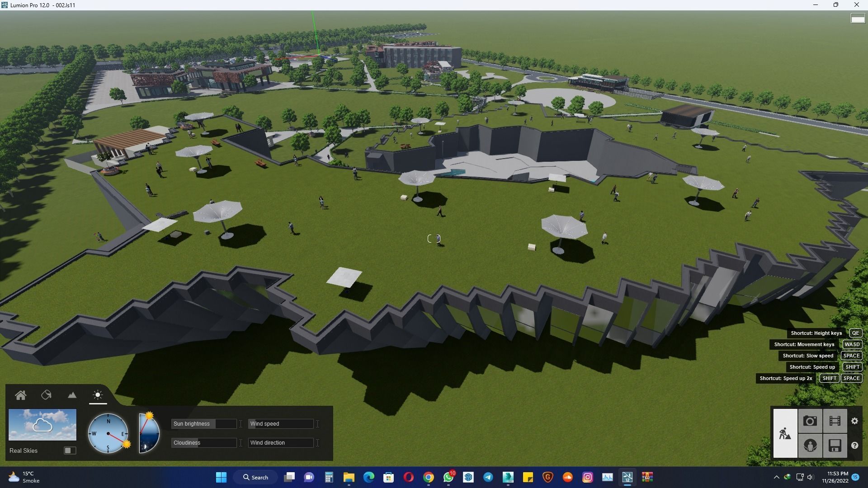Click the sun direction compass dial
This screenshot has height=488, width=868.
[108, 433]
